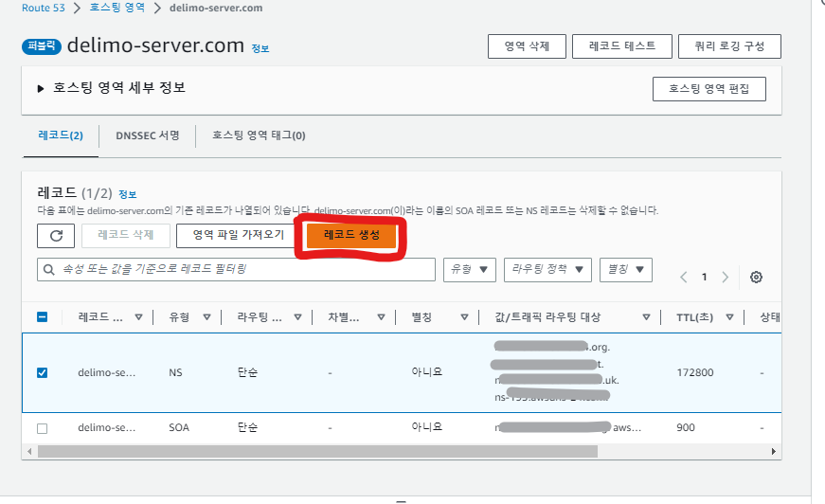Viewport: 825px width, 504px height.
Task: Click delimo-server.com breadcrumb text
Action: [x=216, y=8]
